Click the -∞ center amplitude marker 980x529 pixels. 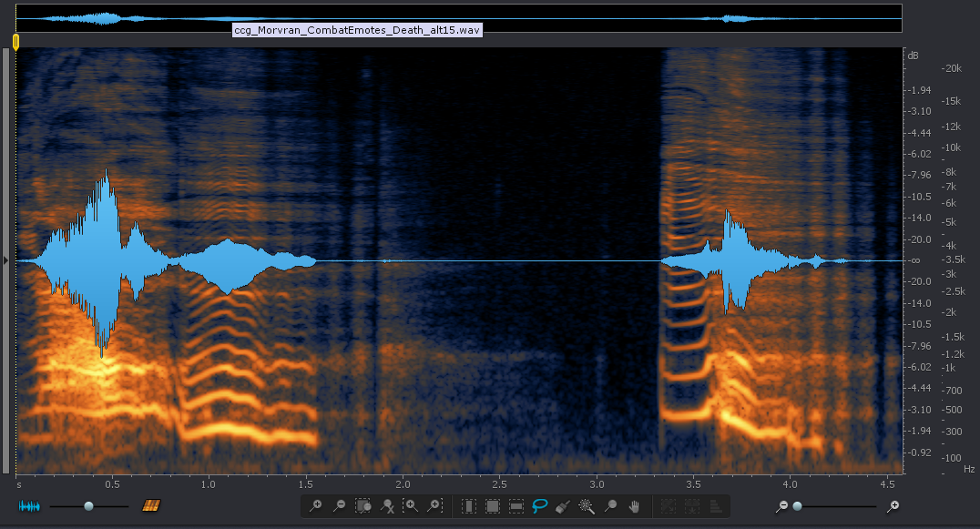[x=915, y=260]
